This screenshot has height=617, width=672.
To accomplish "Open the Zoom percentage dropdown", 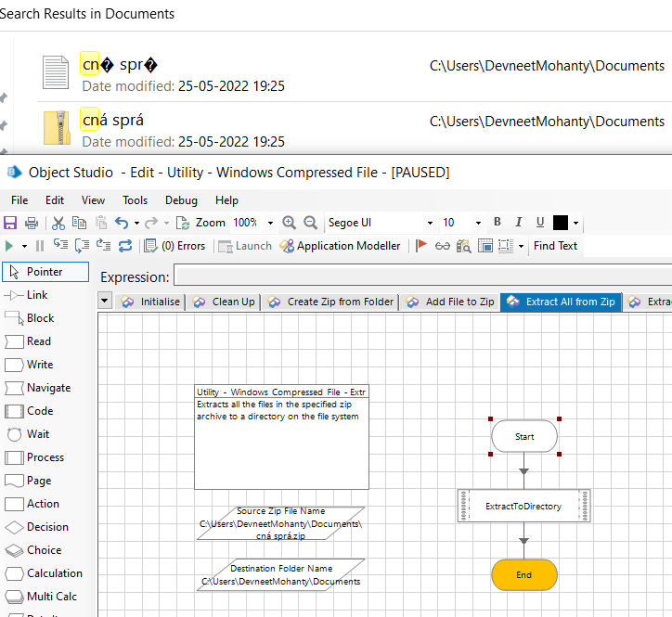I will pos(270,223).
